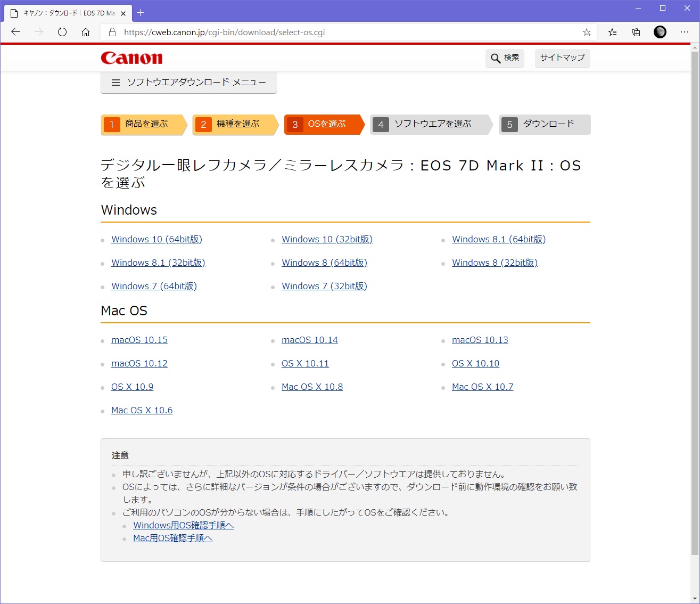Go to step 2 機種を選ぶ

click(x=235, y=125)
